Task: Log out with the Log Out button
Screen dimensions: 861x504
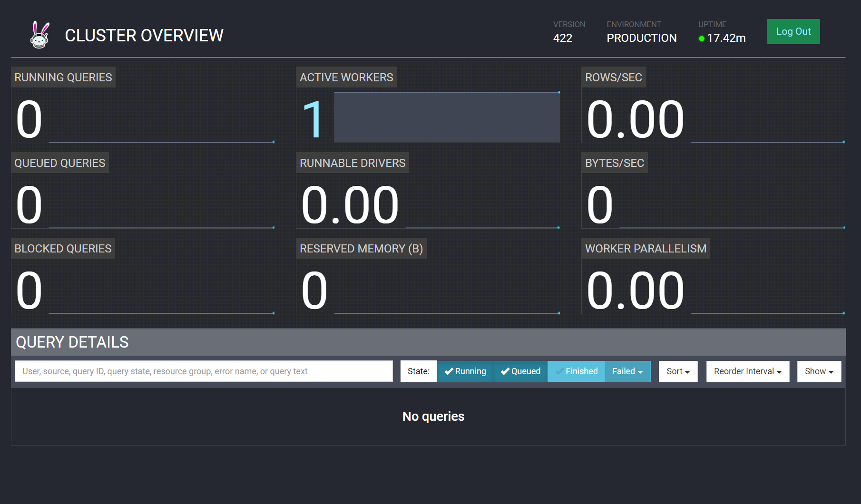Action: pyautogui.click(x=793, y=31)
